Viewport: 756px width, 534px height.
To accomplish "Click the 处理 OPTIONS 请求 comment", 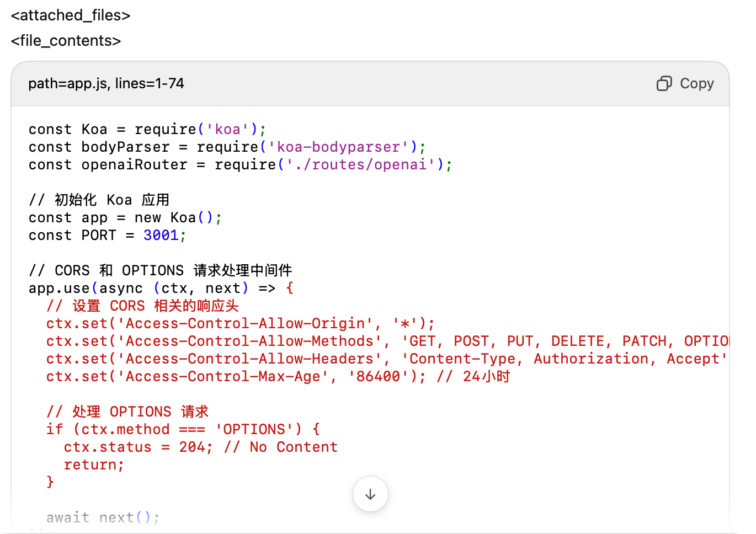I will pos(127,412).
